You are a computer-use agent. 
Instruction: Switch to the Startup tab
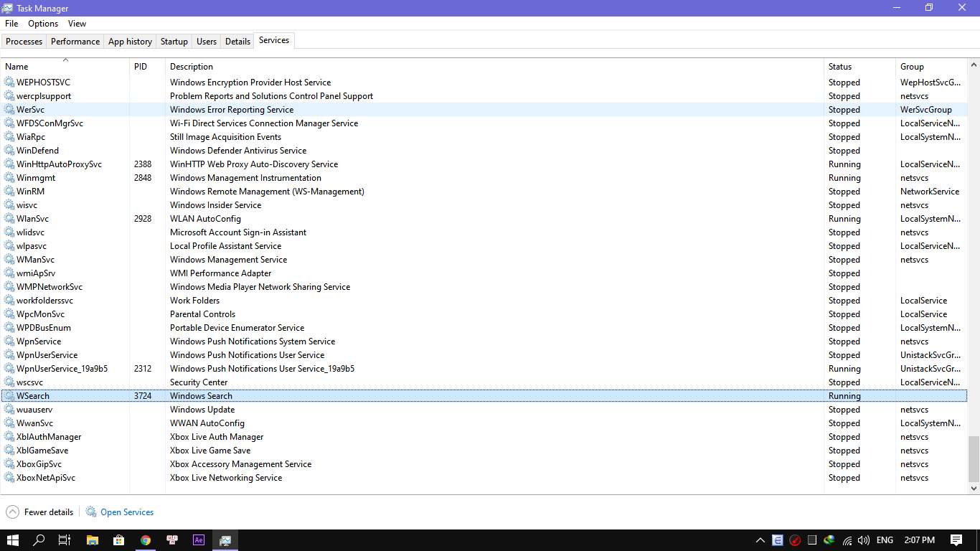click(x=174, y=42)
